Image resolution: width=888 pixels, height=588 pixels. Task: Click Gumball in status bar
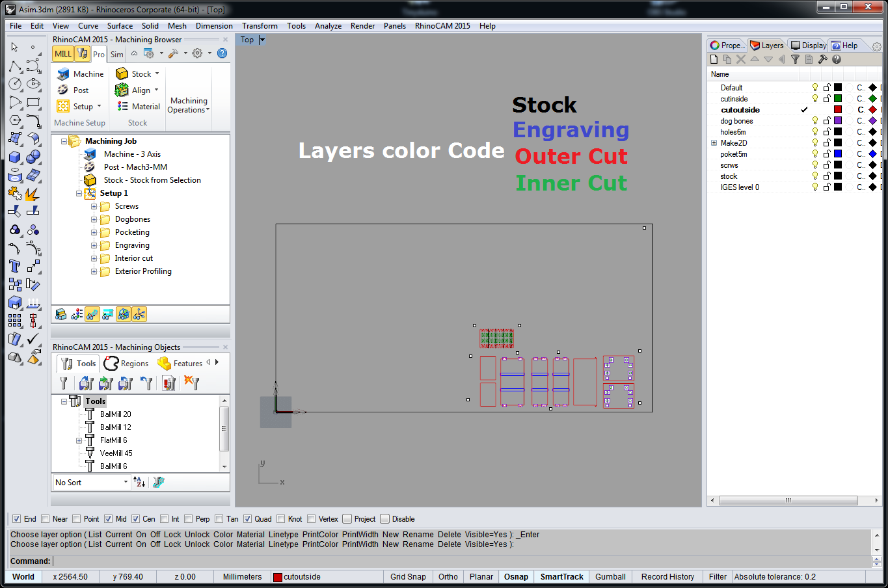pos(610,577)
